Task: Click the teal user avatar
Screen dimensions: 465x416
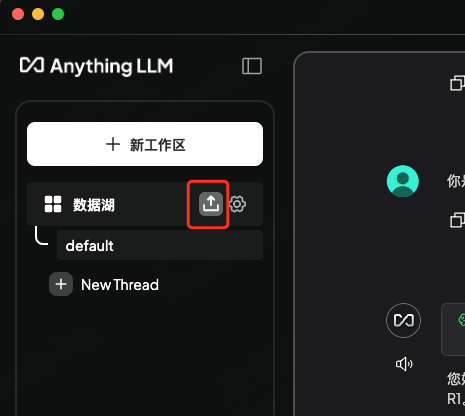Action: (x=403, y=181)
